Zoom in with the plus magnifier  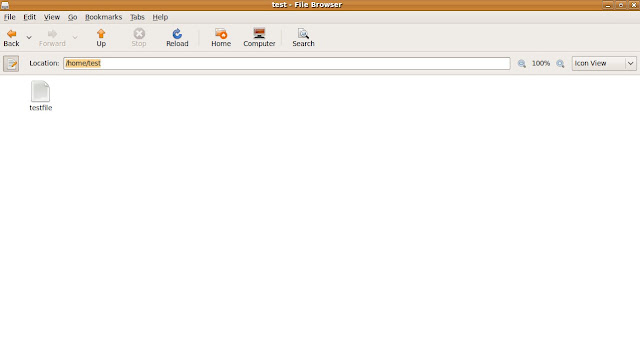click(x=560, y=64)
